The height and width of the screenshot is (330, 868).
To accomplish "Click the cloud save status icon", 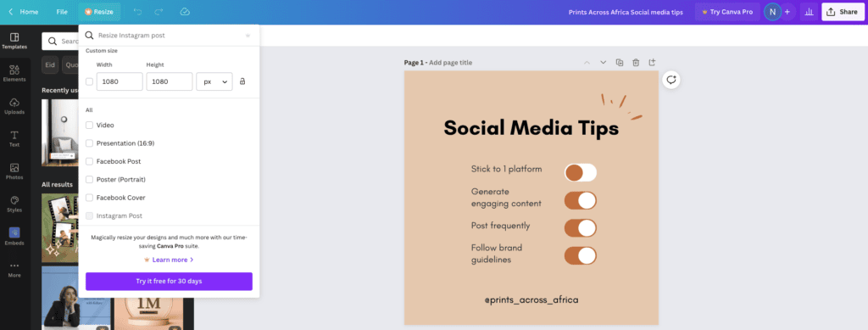I will [185, 12].
